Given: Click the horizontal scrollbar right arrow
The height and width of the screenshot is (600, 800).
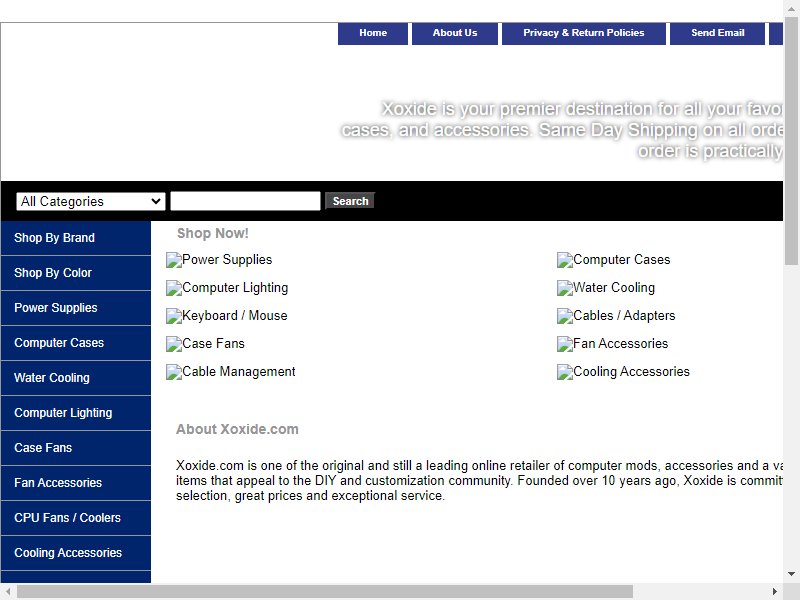Looking at the screenshot, I should (775, 591).
